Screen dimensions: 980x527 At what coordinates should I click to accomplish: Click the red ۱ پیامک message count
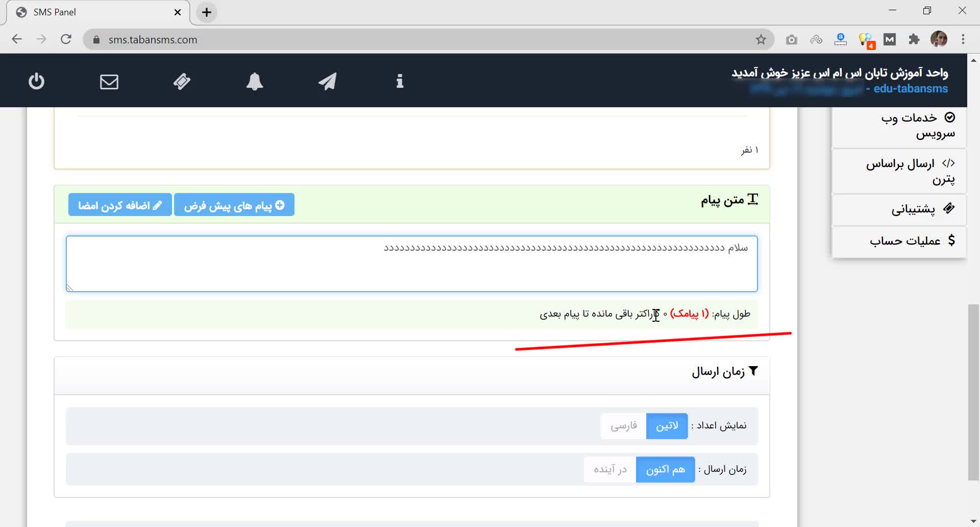tap(690, 314)
